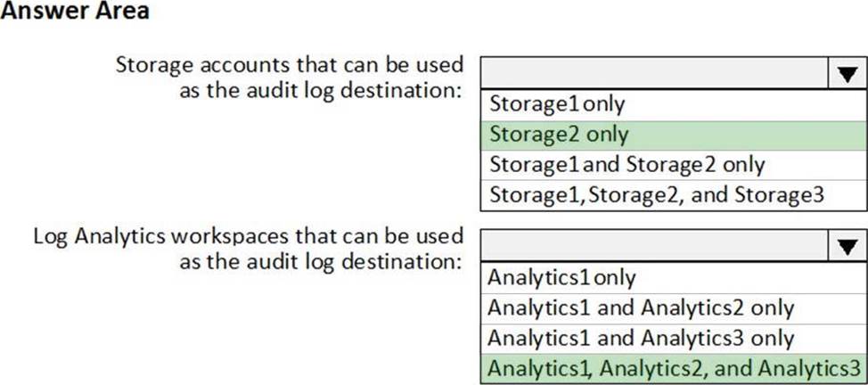Image resolution: width=868 pixels, height=385 pixels.
Task: Click the "Storage accounts that can be used" label
Action: click(x=290, y=65)
